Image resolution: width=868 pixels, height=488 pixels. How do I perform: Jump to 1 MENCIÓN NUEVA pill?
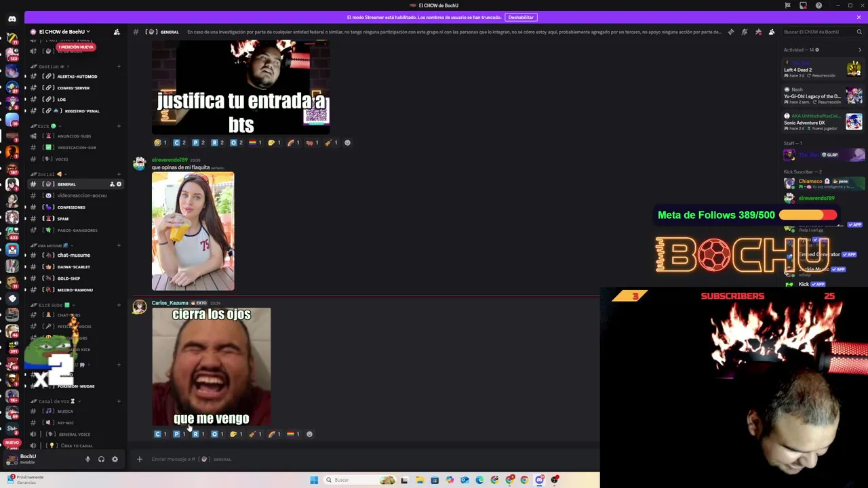coord(76,47)
